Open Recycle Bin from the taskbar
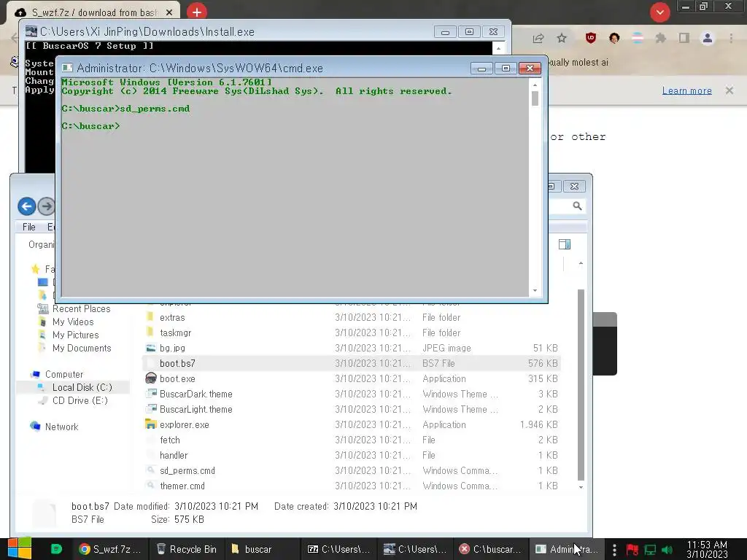Viewport: 747px width, 560px height. tap(187, 549)
